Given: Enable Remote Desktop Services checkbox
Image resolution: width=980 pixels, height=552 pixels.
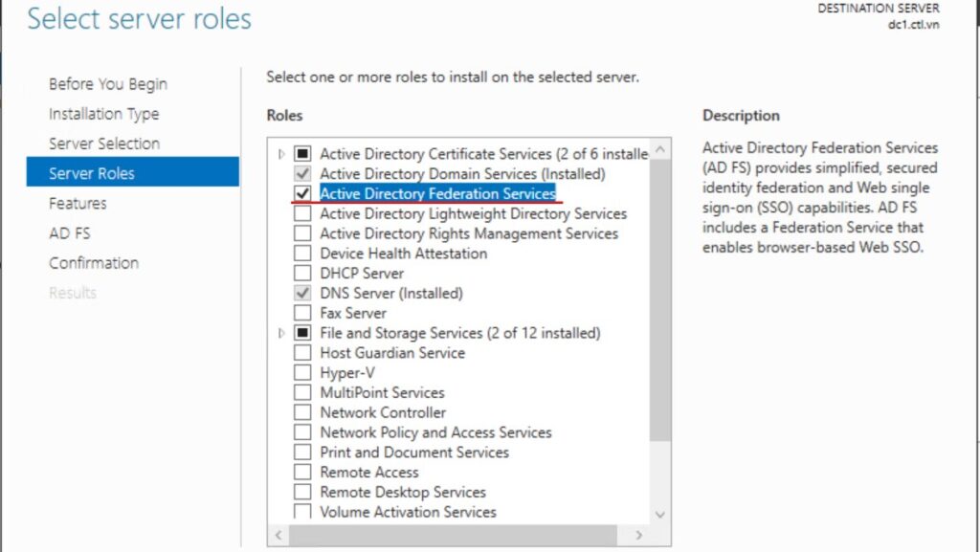Looking at the screenshot, I should point(302,493).
